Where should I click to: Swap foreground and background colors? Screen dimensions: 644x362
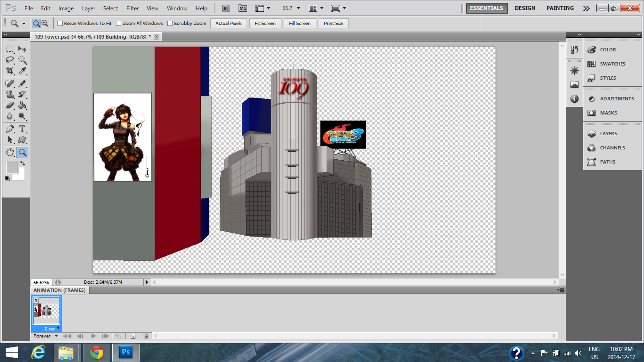coord(22,163)
